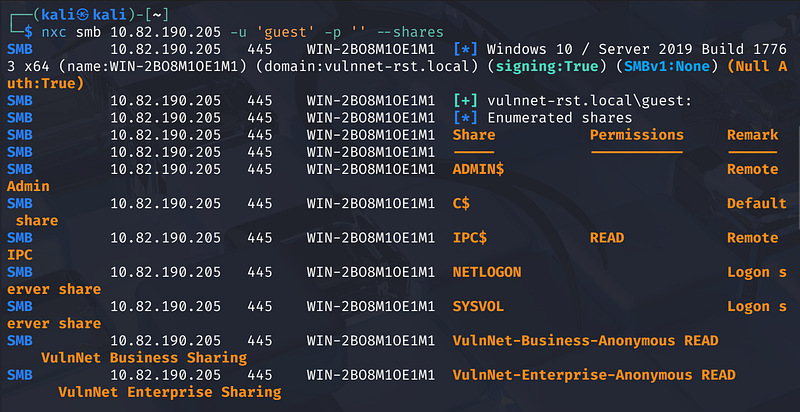Click the Remark column header
The image size is (800, 412).
(x=752, y=134)
